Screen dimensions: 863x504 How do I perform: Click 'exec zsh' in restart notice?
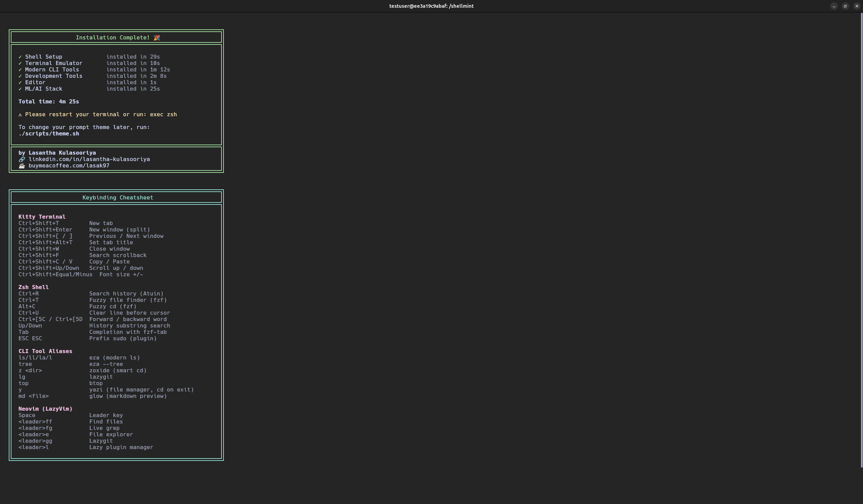point(163,114)
